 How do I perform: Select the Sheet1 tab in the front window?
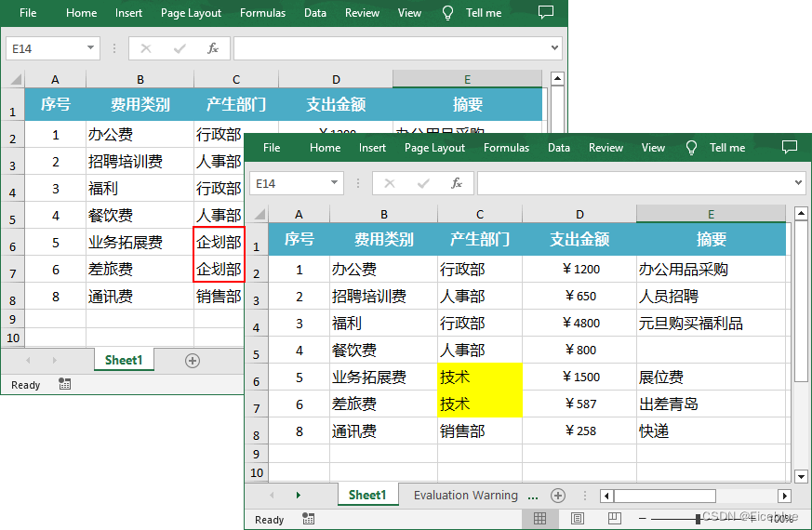[367, 496]
